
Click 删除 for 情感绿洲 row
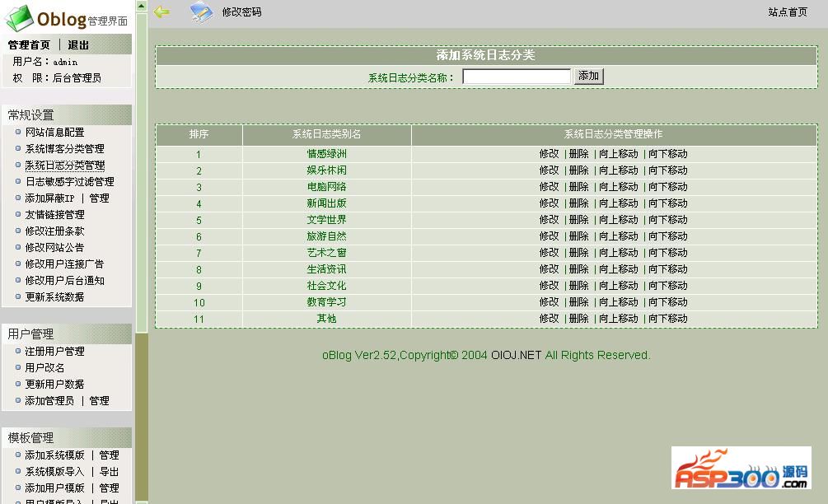click(578, 153)
